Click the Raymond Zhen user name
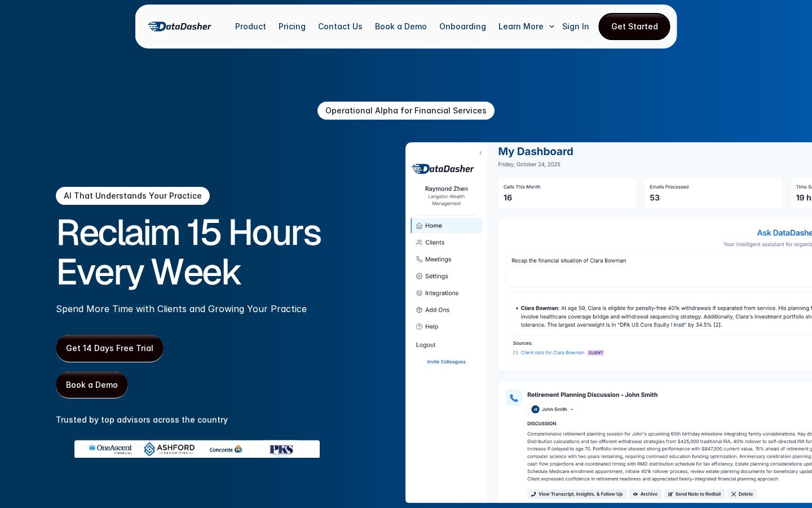This screenshot has height=508, width=812. point(446,189)
